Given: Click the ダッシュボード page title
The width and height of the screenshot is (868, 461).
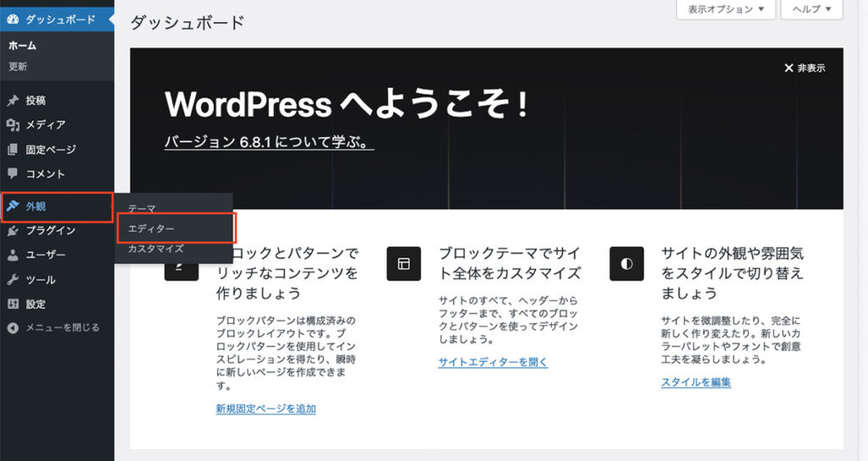Looking at the screenshot, I should 187,23.
